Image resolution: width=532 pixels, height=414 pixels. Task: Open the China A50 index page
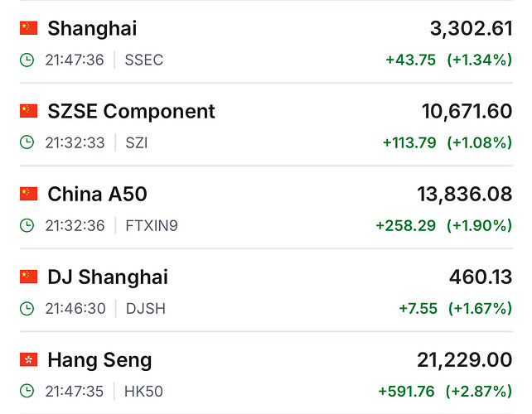point(97,194)
